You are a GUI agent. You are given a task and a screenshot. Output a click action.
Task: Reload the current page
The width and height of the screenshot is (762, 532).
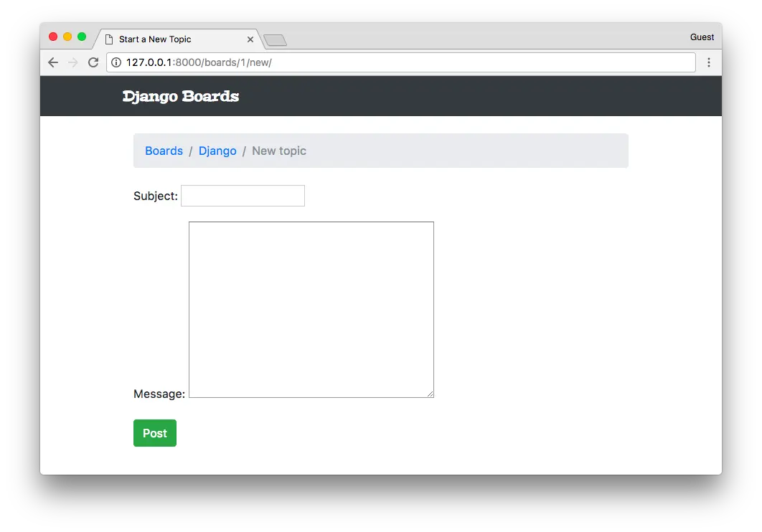pyautogui.click(x=93, y=62)
